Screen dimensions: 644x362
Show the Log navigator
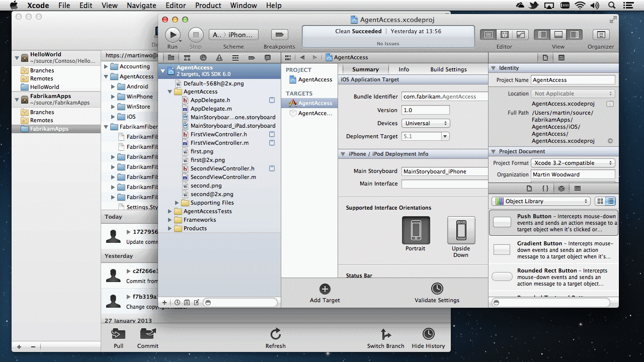point(267,58)
